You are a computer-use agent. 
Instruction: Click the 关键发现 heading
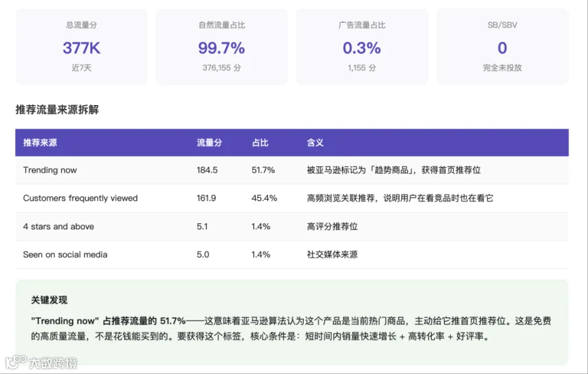click(x=49, y=300)
